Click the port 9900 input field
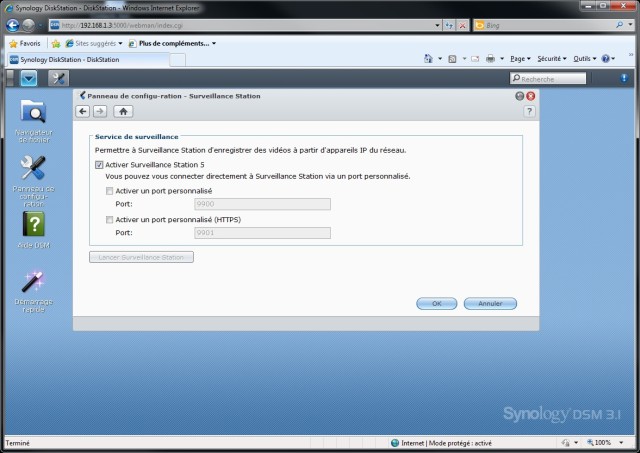Screen dimensions: 640x453 click(x=262, y=204)
